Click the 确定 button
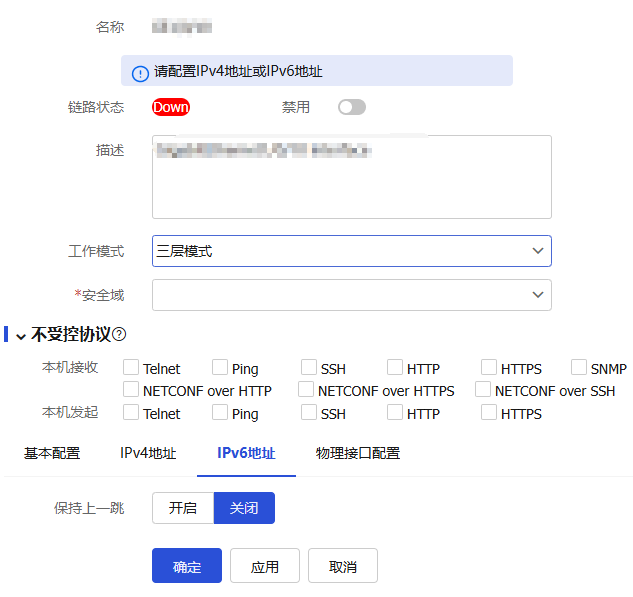Viewport: 633px width, 597px height. [x=187, y=566]
